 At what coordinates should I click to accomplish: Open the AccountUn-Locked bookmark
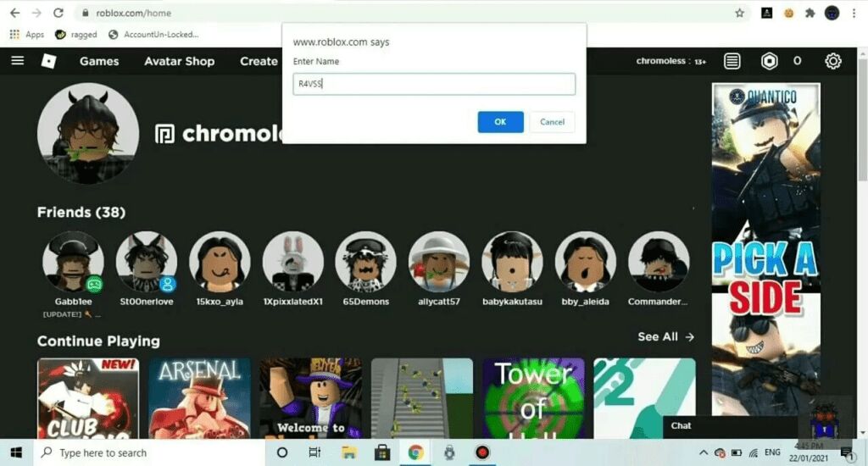point(153,34)
